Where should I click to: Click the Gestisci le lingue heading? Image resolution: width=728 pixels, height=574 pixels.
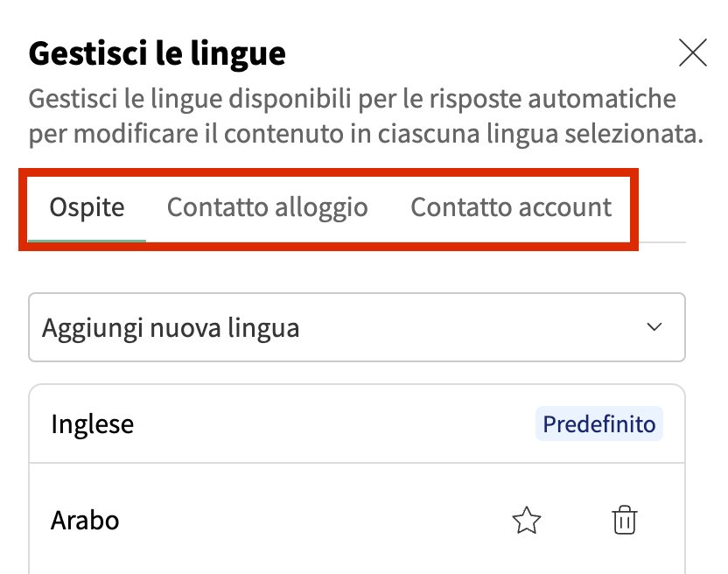pyautogui.click(x=157, y=54)
